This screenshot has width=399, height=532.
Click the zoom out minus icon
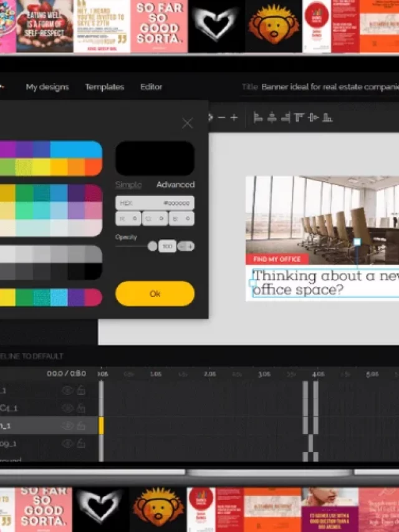coord(221,118)
